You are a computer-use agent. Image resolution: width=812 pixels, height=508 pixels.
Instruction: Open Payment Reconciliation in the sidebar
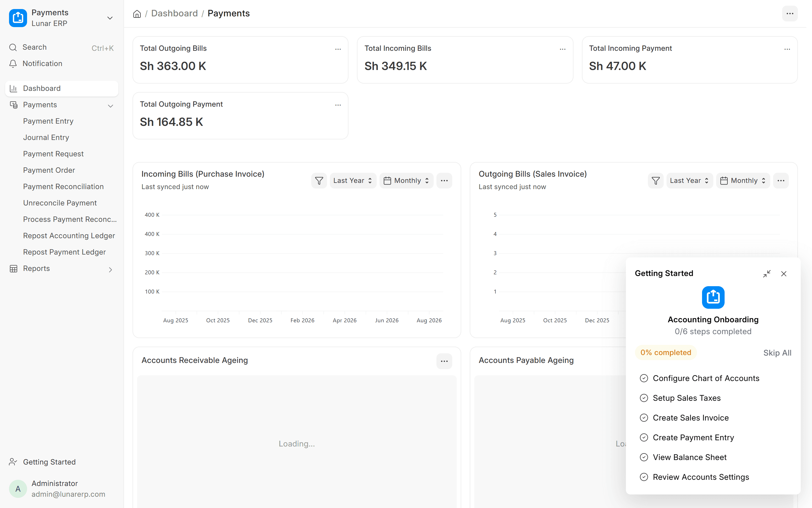coord(63,187)
